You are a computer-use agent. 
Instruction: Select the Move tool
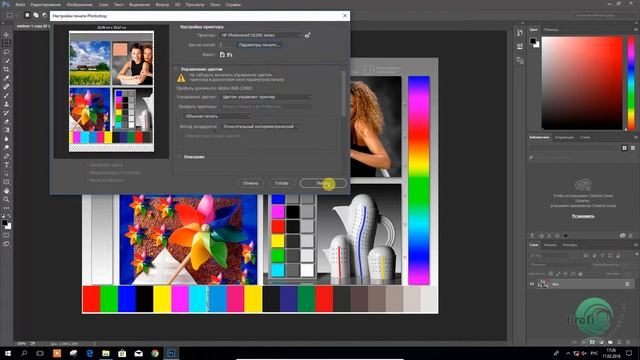tap(6, 35)
